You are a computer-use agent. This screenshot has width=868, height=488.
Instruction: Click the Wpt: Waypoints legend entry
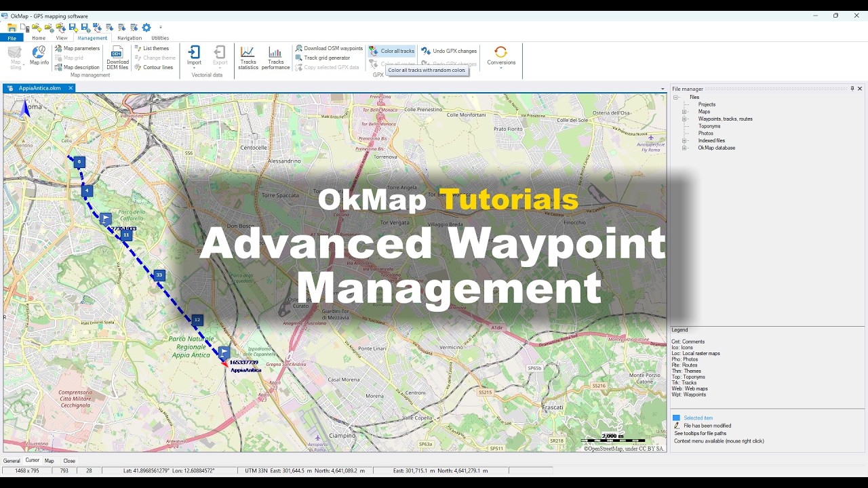click(688, 394)
